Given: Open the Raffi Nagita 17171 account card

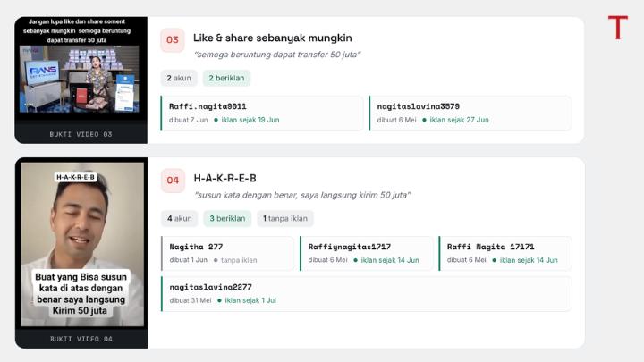Looking at the screenshot, I should tap(505, 253).
